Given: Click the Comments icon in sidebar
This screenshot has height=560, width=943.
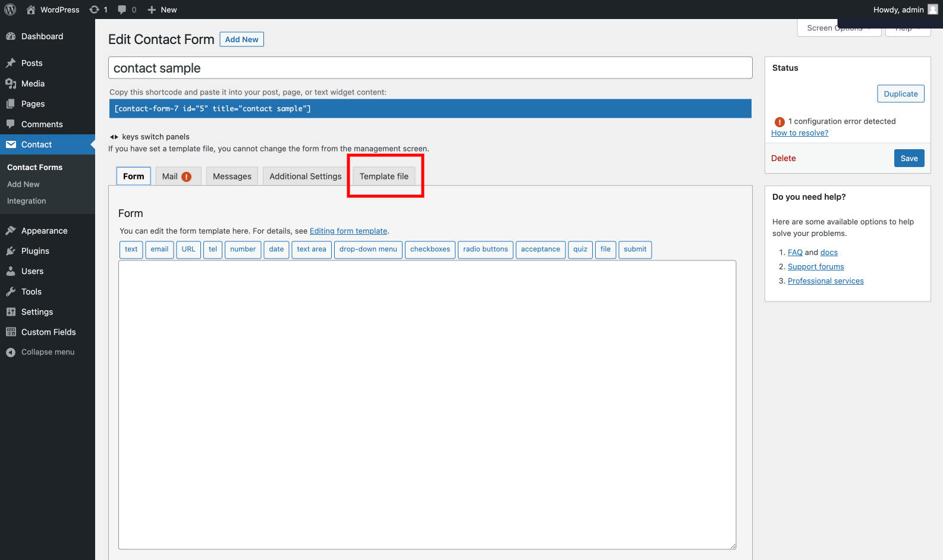Looking at the screenshot, I should click(x=11, y=124).
